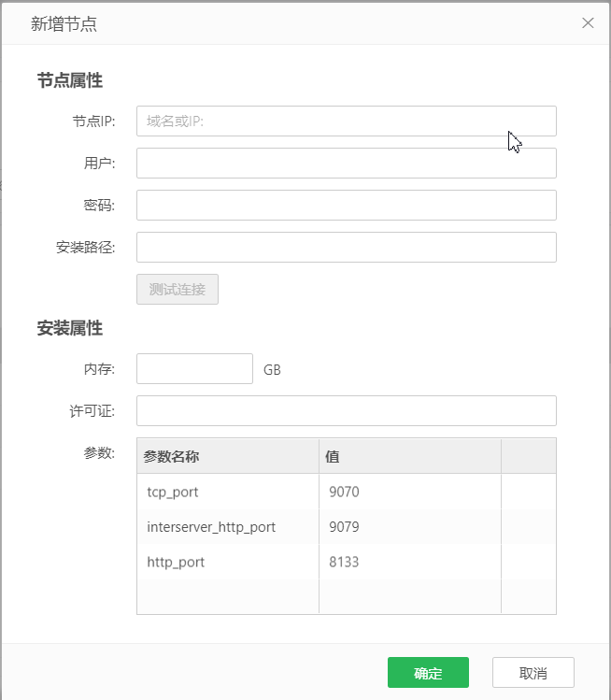
Task: Click the 参数名称 column header
Action: pos(228,456)
